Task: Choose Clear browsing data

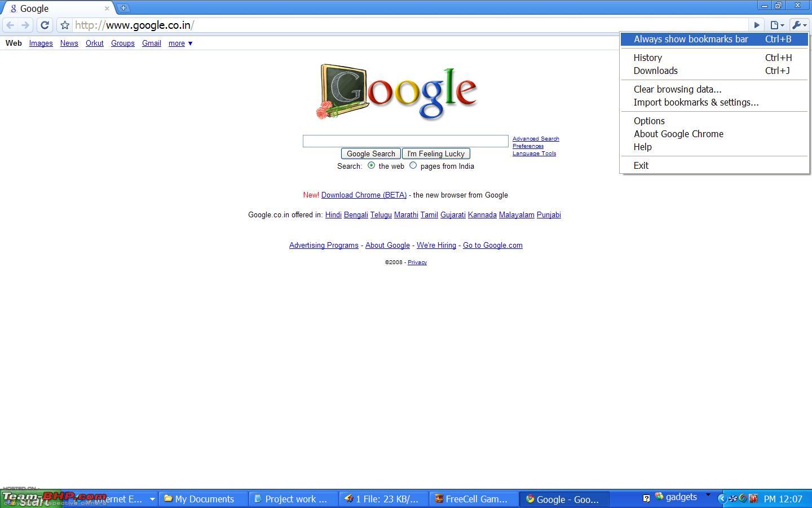Action: click(714, 89)
